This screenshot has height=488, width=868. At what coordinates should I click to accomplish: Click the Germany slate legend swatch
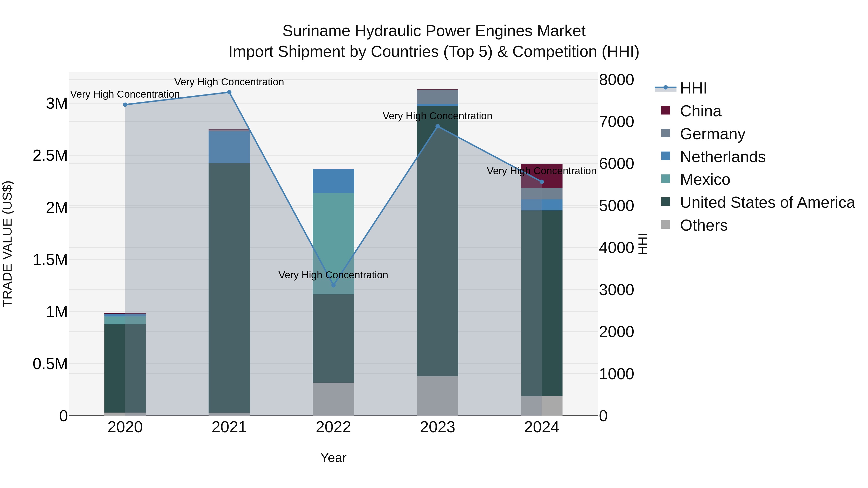(x=665, y=133)
